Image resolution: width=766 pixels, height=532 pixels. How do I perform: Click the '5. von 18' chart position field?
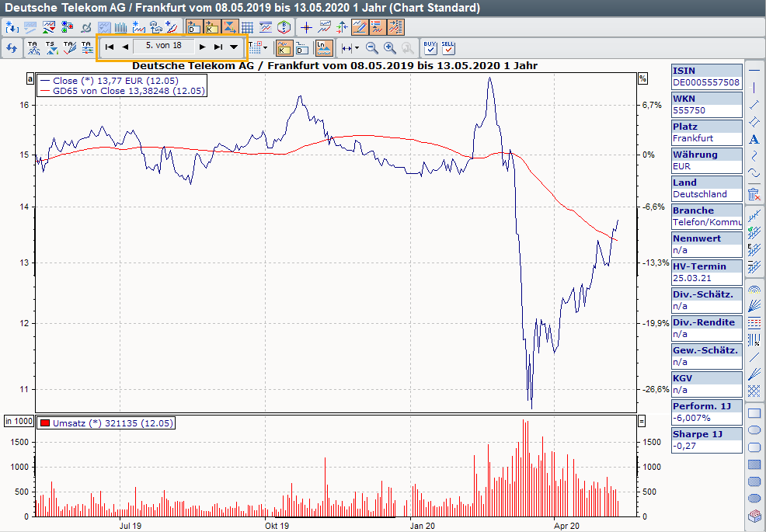pos(163,46)
